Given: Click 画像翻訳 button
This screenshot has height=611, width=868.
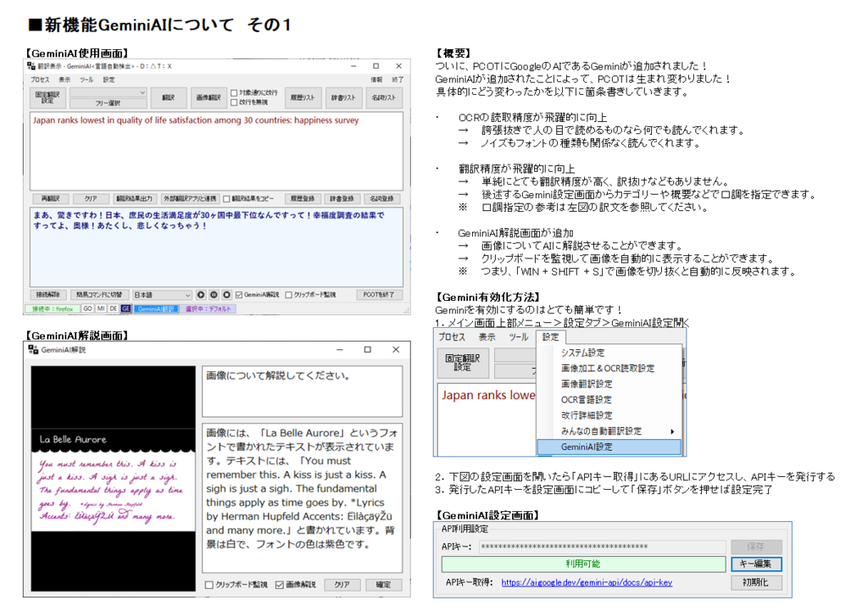Looking at the screenshot, I should 209,97.
